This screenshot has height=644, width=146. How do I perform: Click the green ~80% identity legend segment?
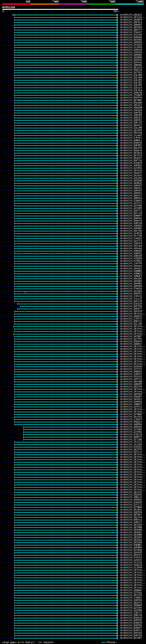(101, 4)
